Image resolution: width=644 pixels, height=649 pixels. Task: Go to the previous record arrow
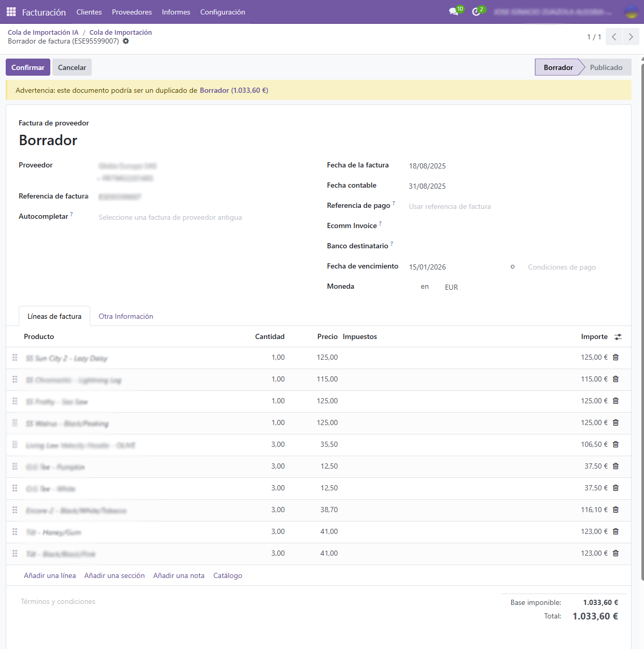click(614, 37)
